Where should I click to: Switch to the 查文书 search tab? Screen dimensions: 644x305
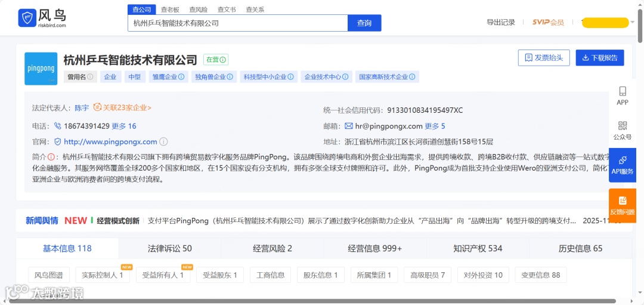click(227, 10)
